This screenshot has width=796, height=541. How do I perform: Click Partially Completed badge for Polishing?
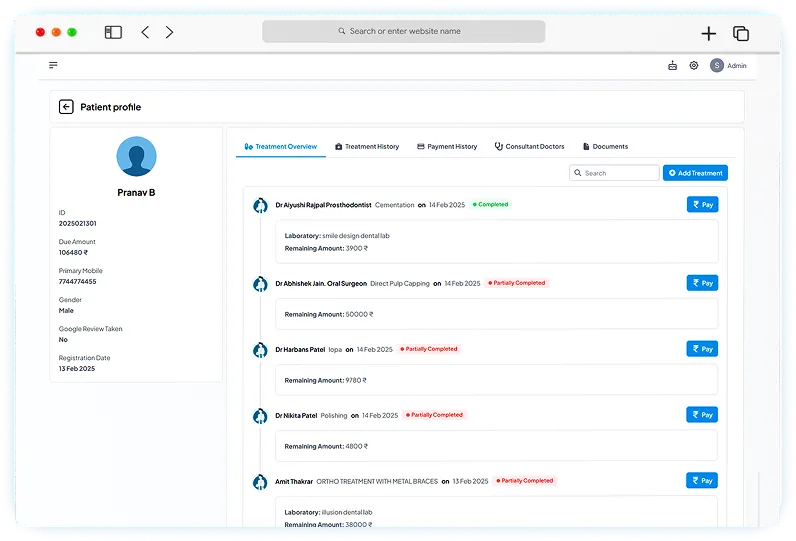[434, 415]
